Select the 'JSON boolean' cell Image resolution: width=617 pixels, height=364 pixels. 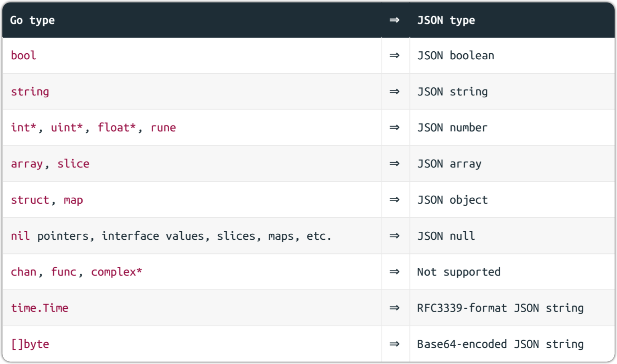coord(512,55)
